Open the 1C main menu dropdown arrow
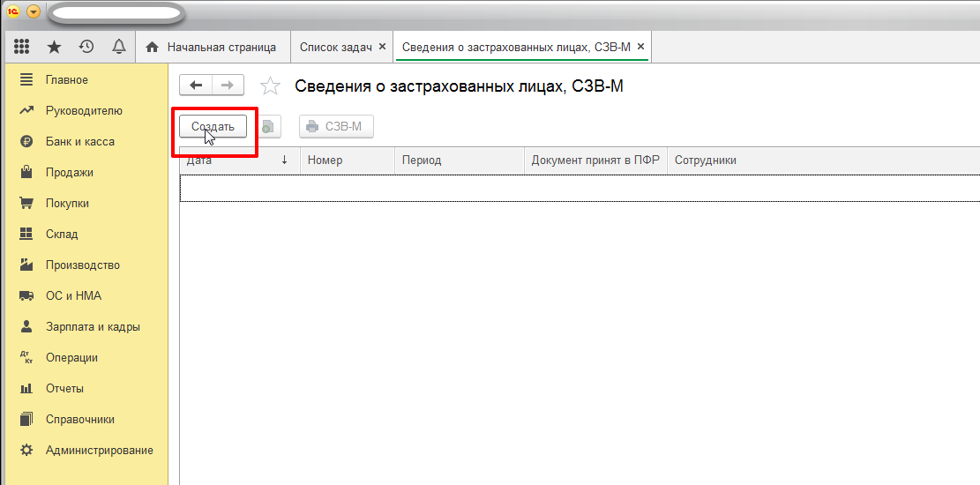 pos(34,11)
